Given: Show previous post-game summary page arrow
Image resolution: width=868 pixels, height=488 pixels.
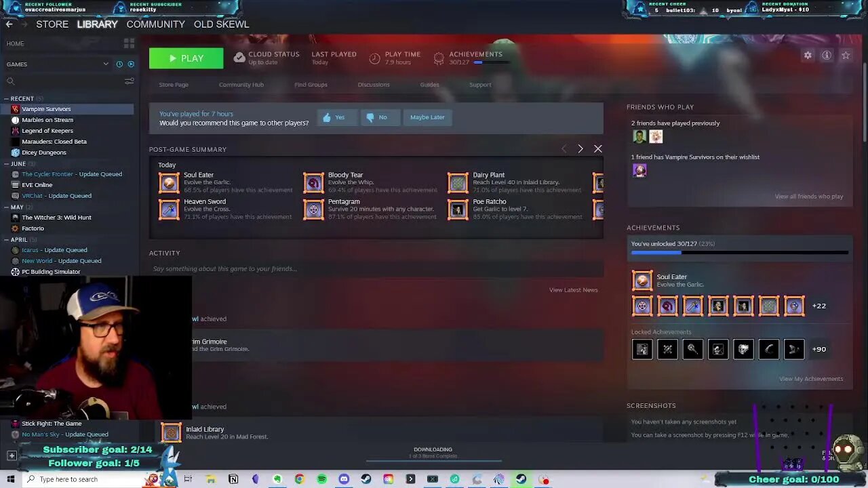Looking at the screenshot, I should click(x=564, y=148).
